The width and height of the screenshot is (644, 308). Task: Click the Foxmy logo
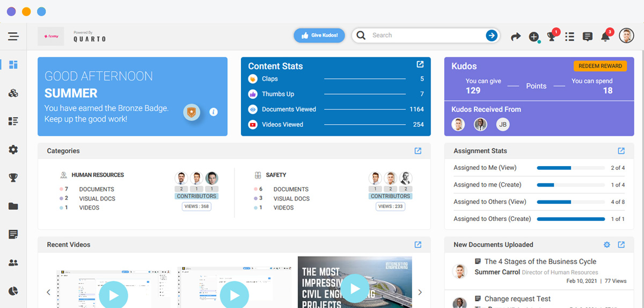(x=51, y=37)
